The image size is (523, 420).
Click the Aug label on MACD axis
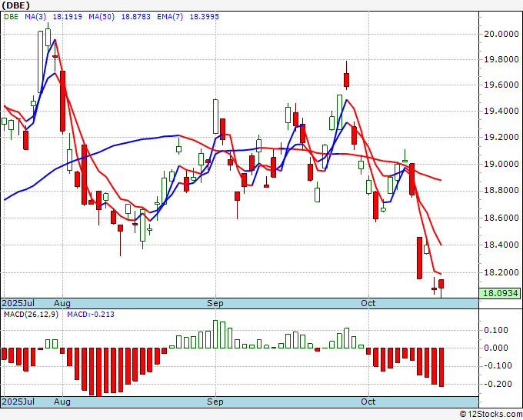[62, 402]
